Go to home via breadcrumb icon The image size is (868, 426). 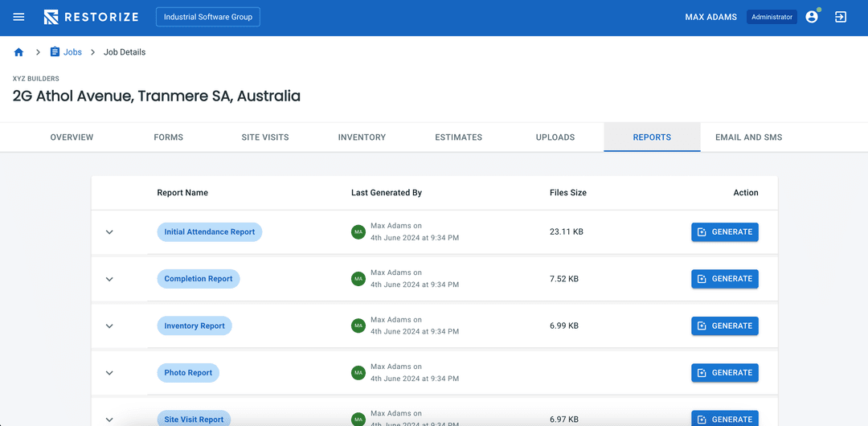click(18, 52)
